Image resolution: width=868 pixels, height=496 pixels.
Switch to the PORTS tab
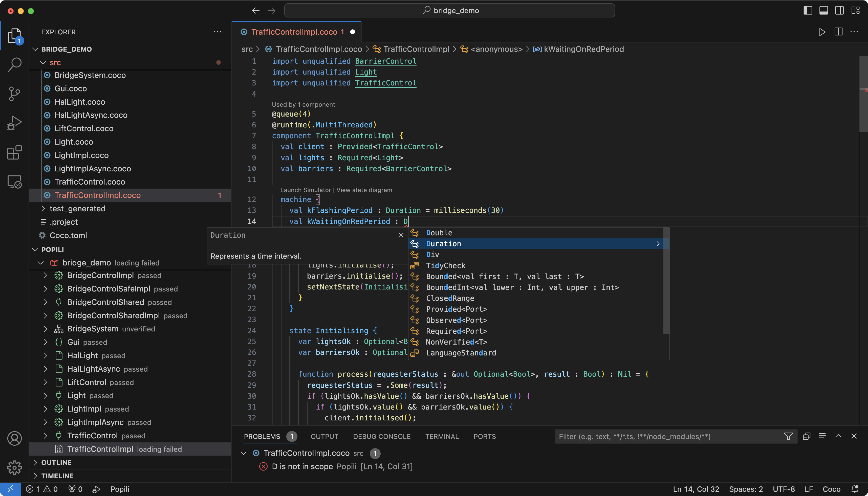tap(485, 436)
